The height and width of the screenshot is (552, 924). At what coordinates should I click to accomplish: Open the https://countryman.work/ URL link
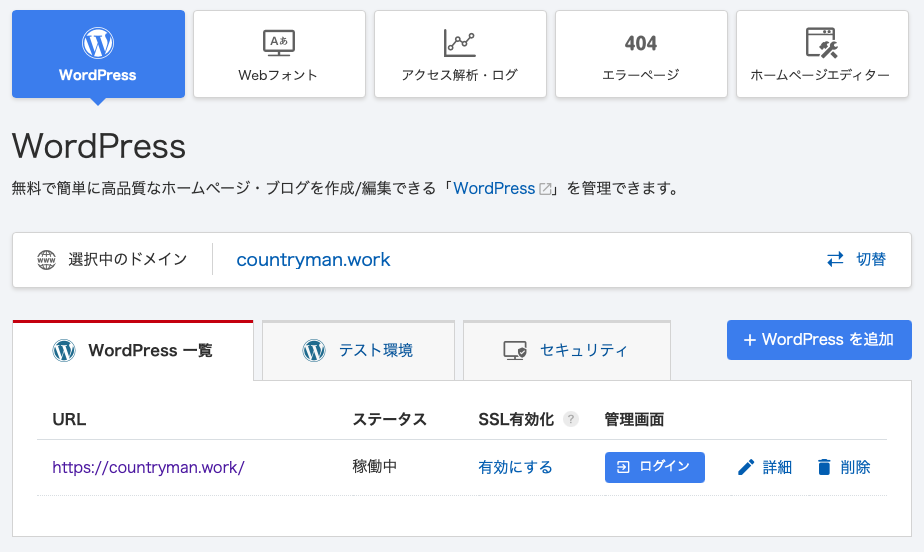pyautogui.click(x=148, y=467)
